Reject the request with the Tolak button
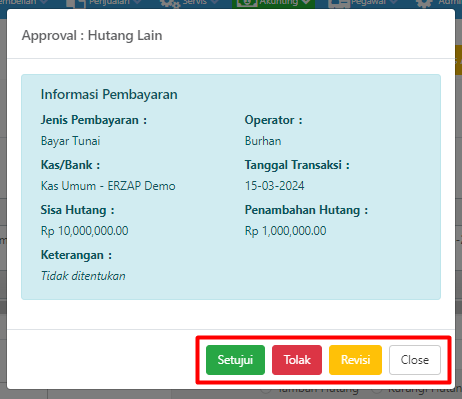The image size is (462, 399). [x=297, y=360]
